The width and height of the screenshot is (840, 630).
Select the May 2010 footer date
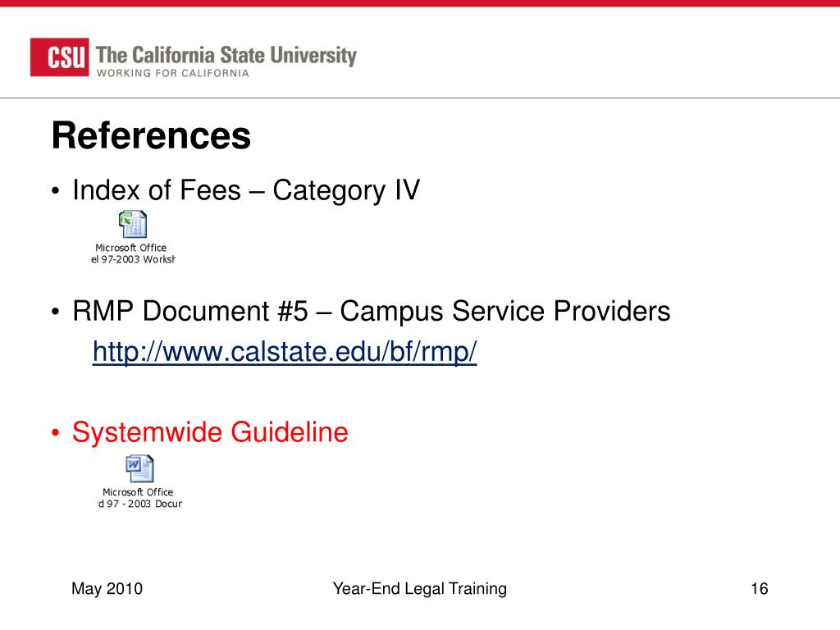coord(107,588)
